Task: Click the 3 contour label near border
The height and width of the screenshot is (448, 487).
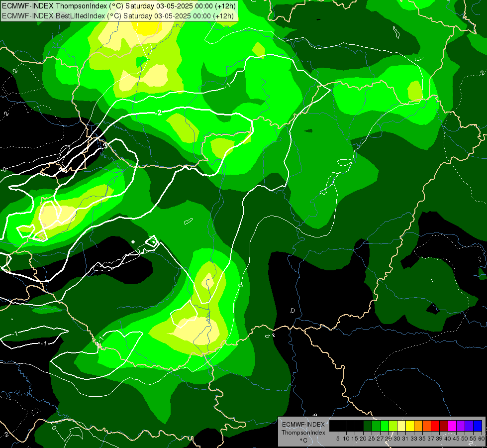Action: (x=105, y=145)
